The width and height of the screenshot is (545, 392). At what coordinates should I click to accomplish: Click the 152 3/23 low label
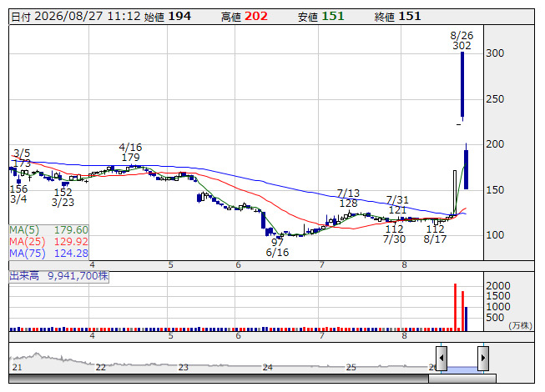click(x=63, y=197)
